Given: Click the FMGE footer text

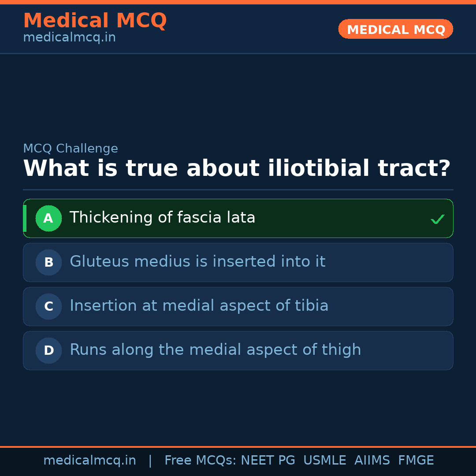Looking at the screenshot, I should [x=416, y=461].
